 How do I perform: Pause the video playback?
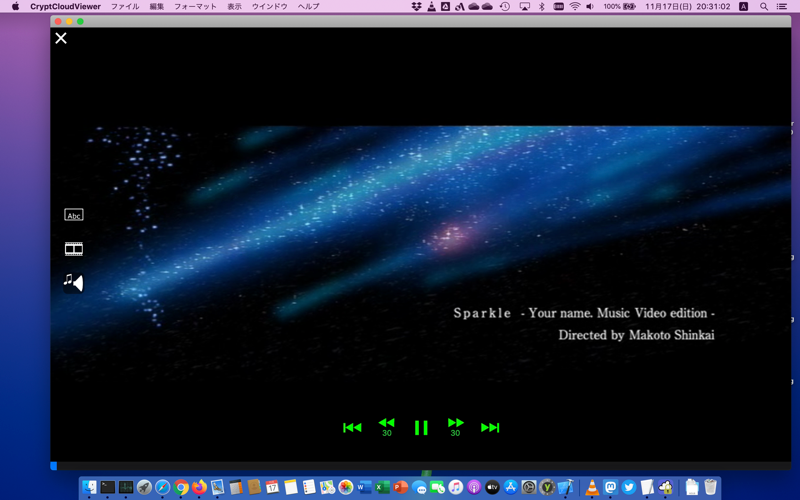421,428
